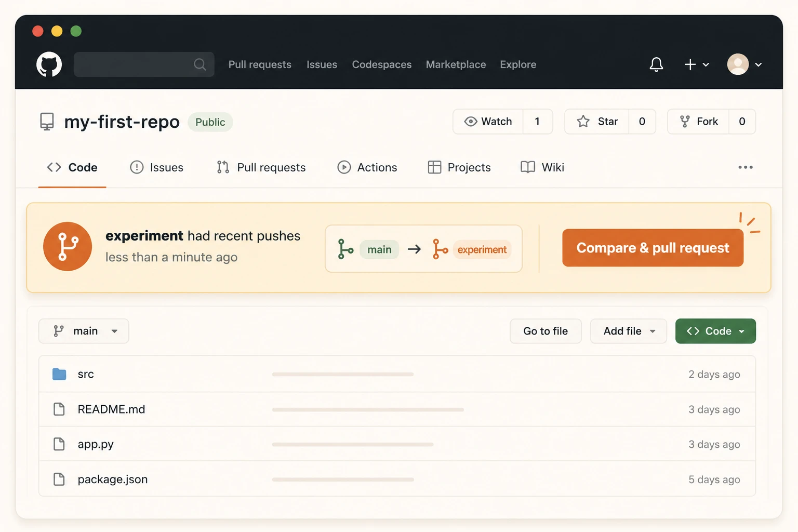The image size is (798, 532).
Task: Click '3 days ago' on app.py row
Action: 714,444
